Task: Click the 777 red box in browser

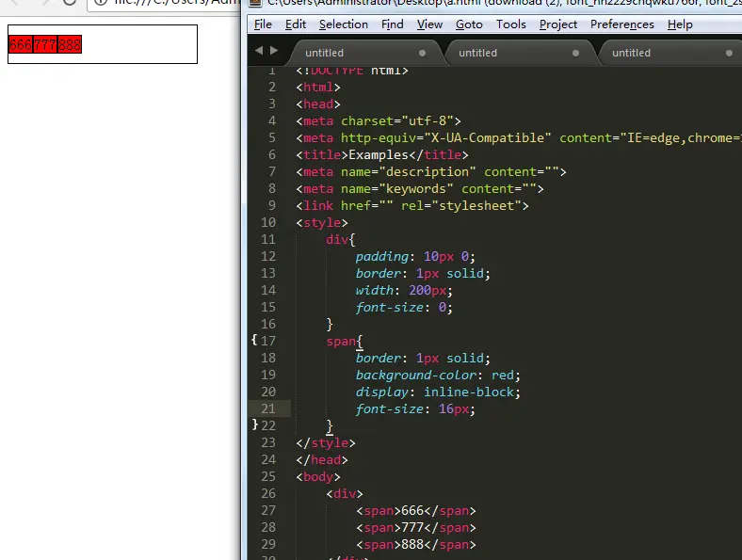Action: coord(45,44)
